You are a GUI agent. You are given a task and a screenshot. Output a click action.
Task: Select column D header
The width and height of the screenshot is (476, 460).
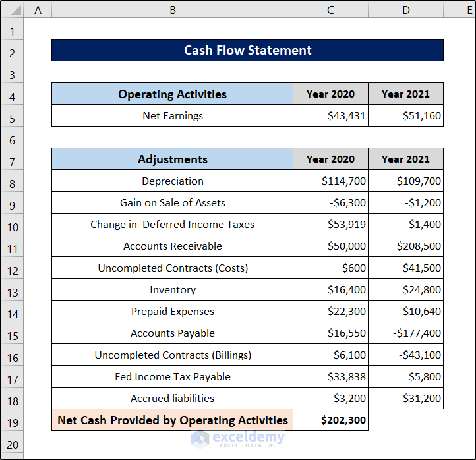[x=406, y=10]
